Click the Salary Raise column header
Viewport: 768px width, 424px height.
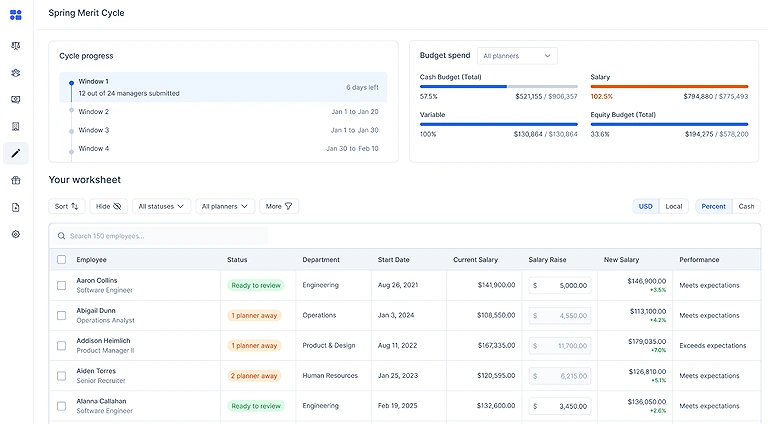click(x=547, y=260)
